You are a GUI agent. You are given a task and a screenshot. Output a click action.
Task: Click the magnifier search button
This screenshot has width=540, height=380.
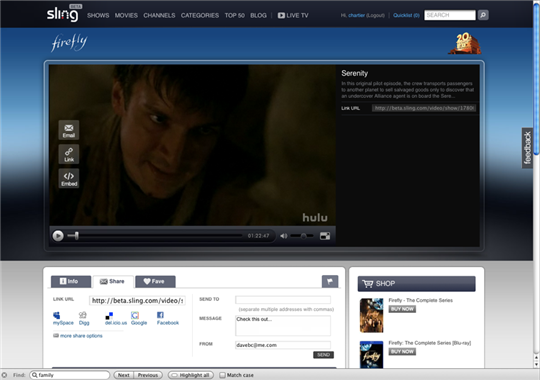(483, 15)
